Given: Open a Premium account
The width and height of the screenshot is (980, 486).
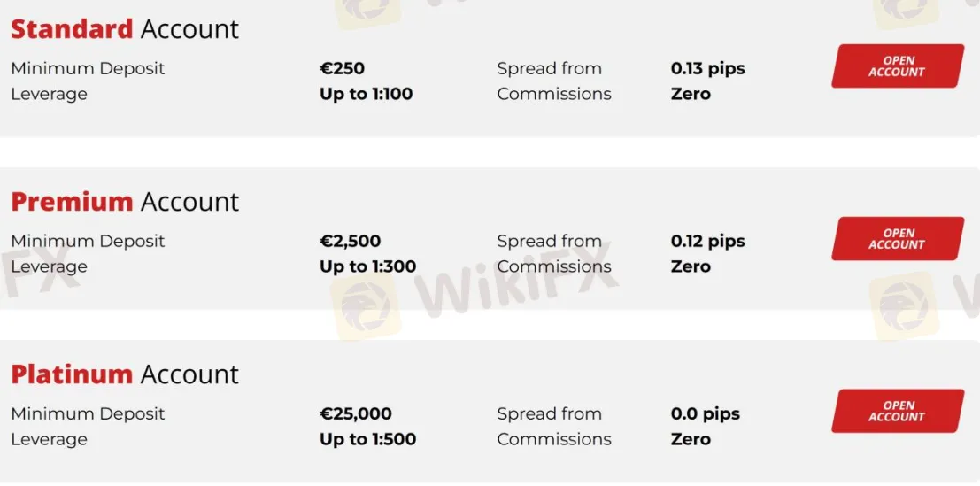Looking at the screenshot, I should click(x=898, y=239).
